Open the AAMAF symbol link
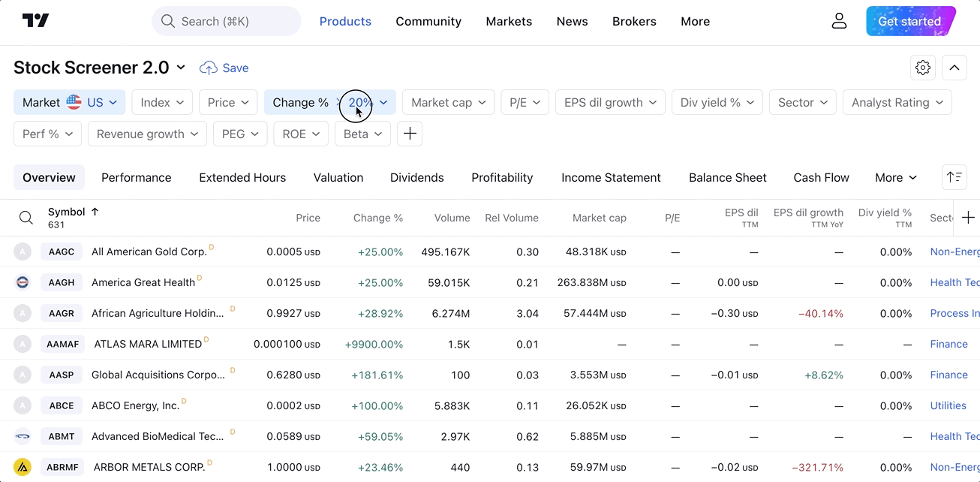 63,344
